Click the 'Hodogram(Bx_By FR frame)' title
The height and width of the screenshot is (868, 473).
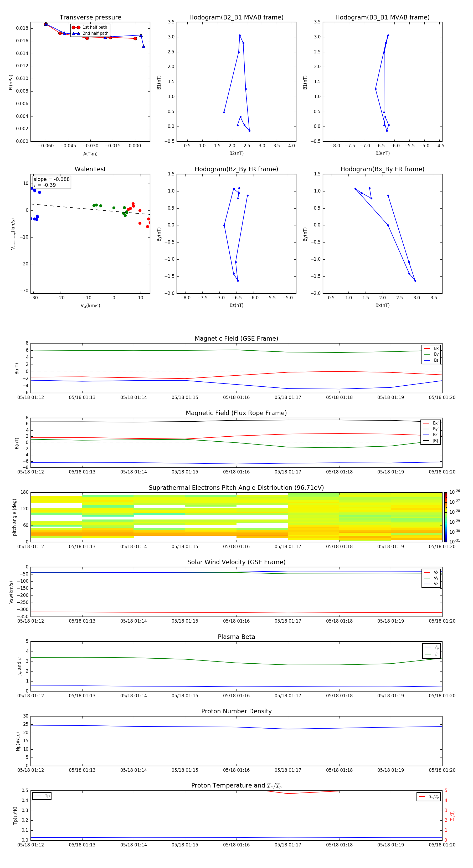pos(382,169)
